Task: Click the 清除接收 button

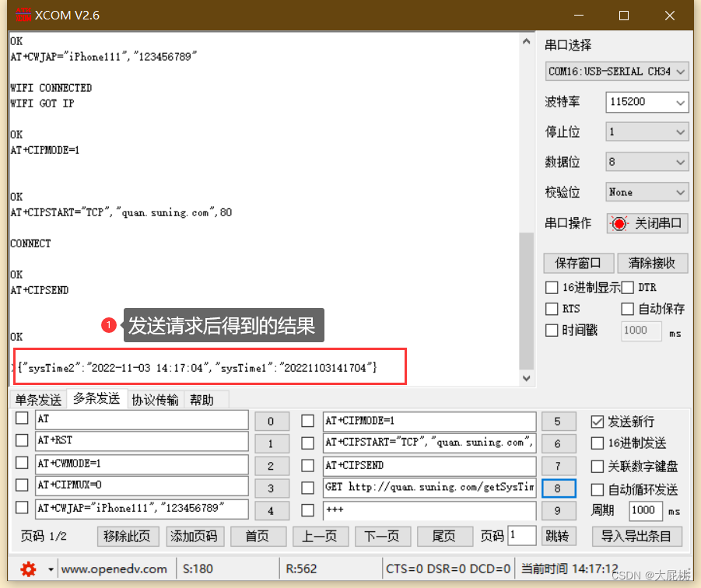Action: (x=651, y=263)
